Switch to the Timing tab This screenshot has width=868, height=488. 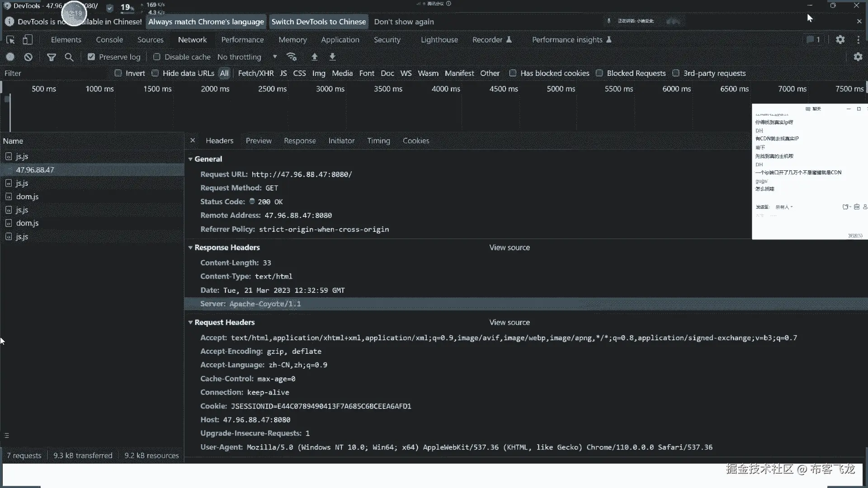click(378, 141)
